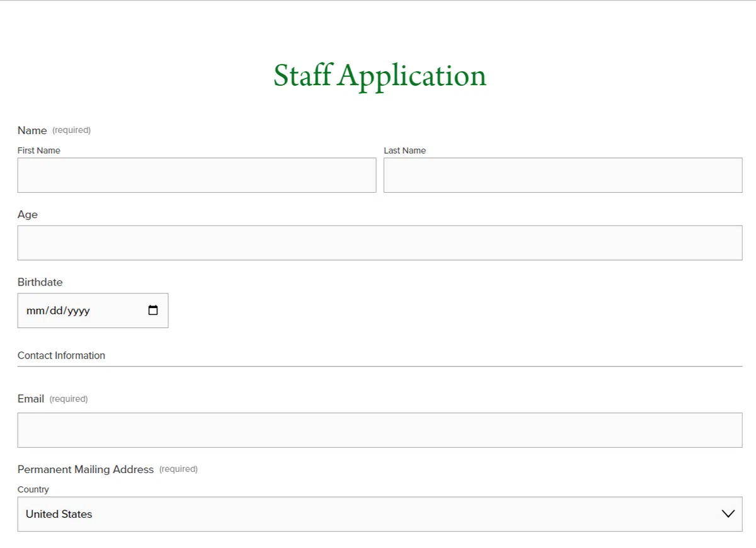Select the mm month segment in Birthdate
The image size is (756, 548).
point(33,311)
